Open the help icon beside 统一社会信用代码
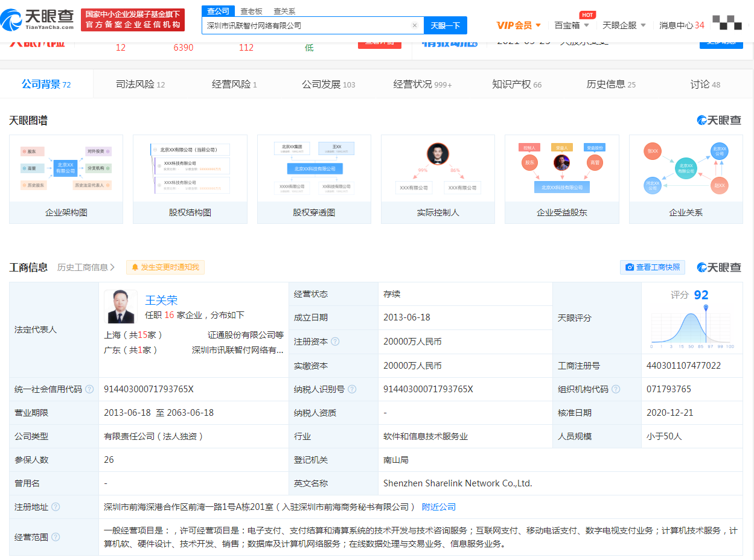The image size is (754, 560). (89, 389)
